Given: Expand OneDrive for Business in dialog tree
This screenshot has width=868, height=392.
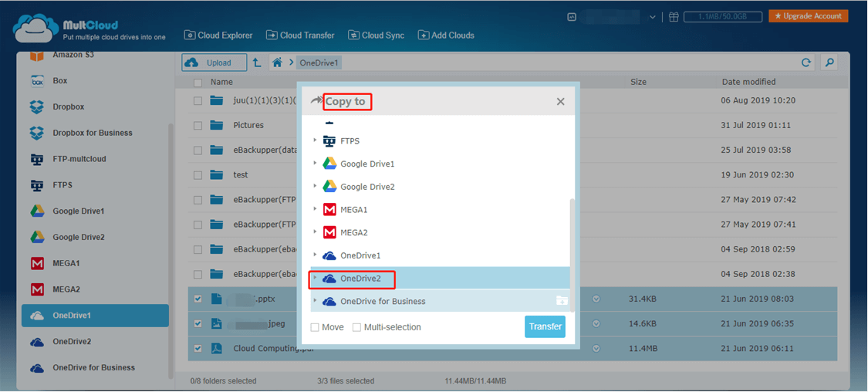Looking at the screenshot, I should click(x=315, y=301).
